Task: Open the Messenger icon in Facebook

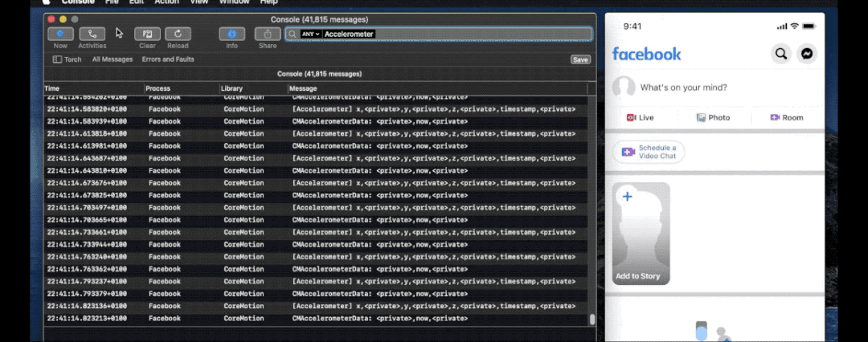Action: tap(807, 54)
